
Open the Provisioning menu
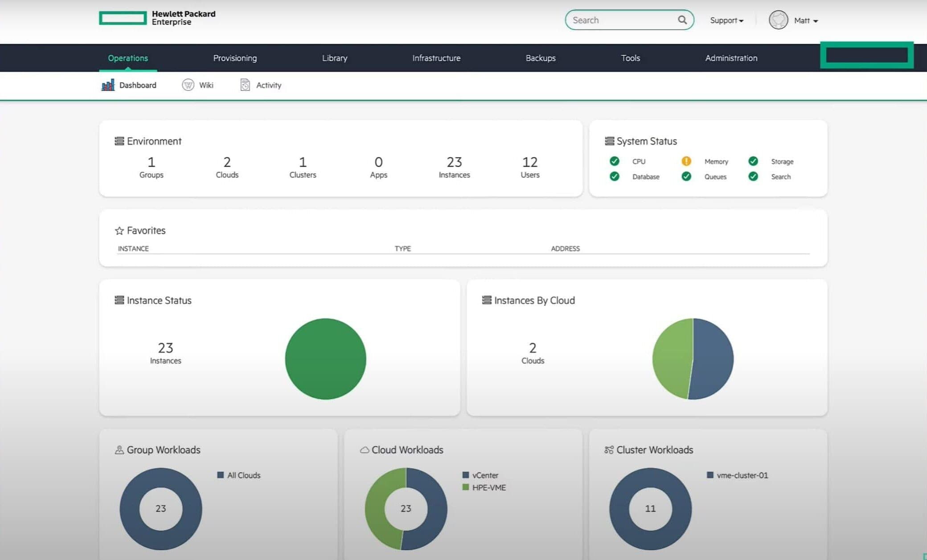pos(235,58)
